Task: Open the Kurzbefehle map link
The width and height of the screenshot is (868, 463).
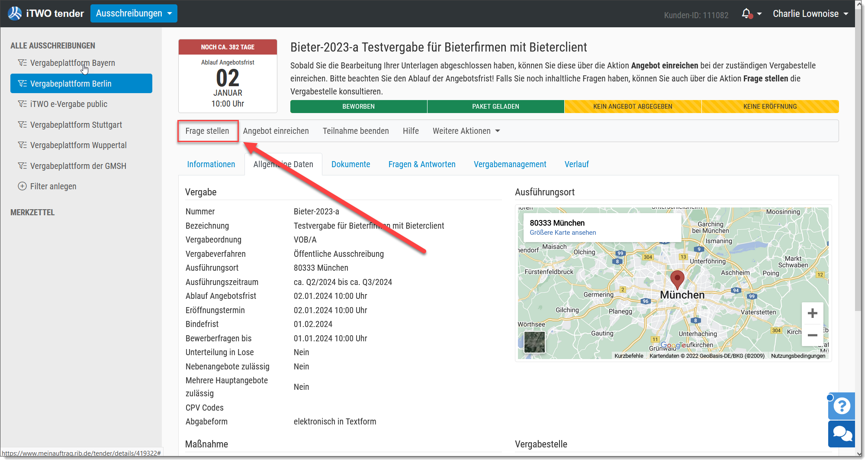Action: click(629, 356)
